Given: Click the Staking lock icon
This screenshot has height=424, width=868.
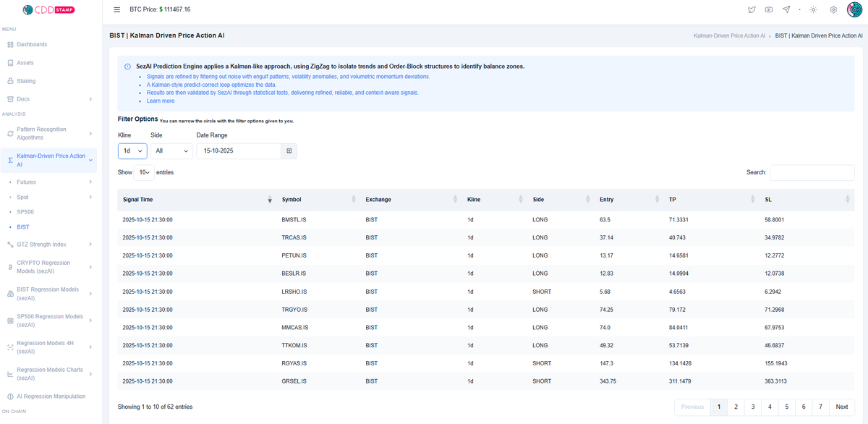Looking at the screenshot, I should point(10,81).
